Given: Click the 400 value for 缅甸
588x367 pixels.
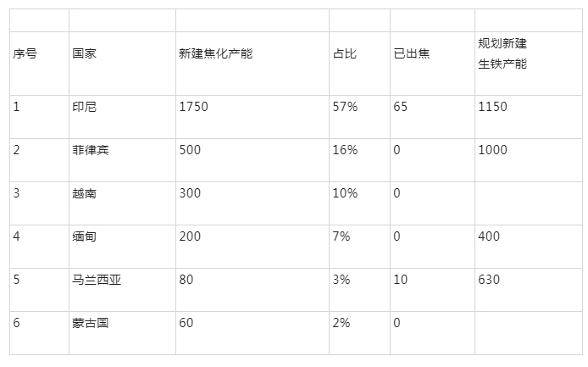Looking at the screenshot, I should (489, 236).
